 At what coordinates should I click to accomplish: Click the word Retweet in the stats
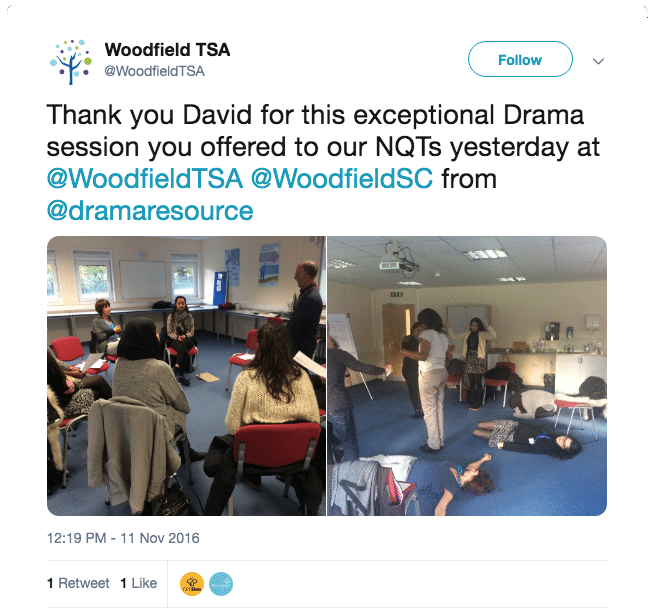[x=84, y=583]
